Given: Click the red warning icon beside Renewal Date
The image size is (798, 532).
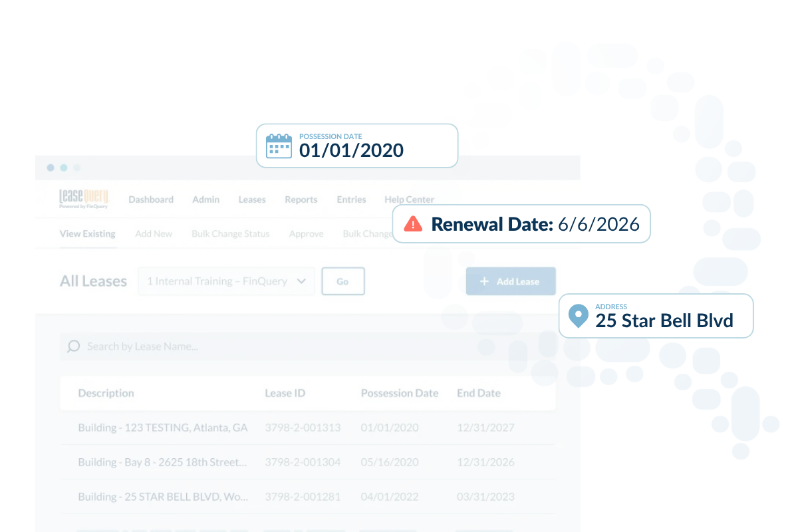Looking at the screenshot, I should 413,224.
